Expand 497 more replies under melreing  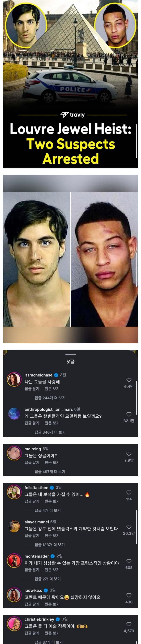pyautogui.click(x=50, y=471)
